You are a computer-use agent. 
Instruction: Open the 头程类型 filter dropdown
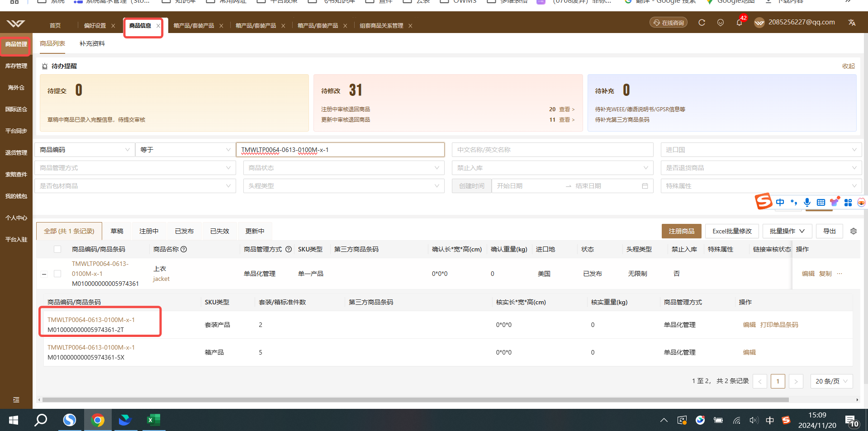pyautogui.click(x=344, y=186)
